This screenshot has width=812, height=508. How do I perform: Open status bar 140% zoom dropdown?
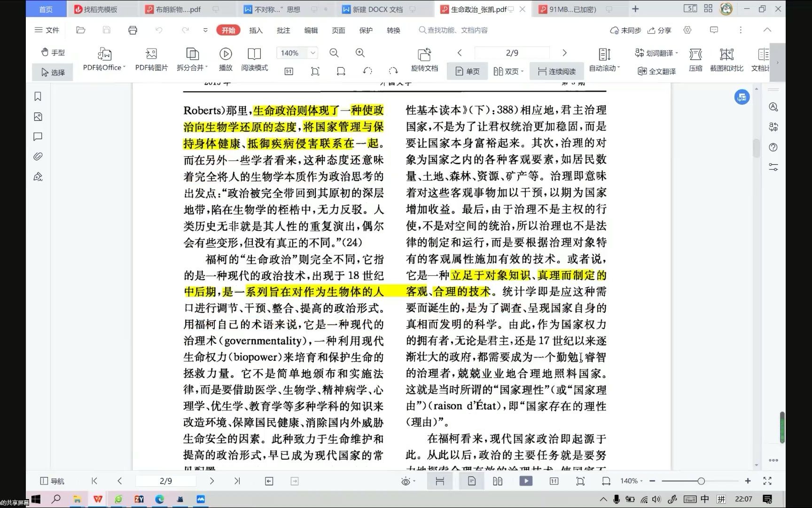click(x=632, y=481)
